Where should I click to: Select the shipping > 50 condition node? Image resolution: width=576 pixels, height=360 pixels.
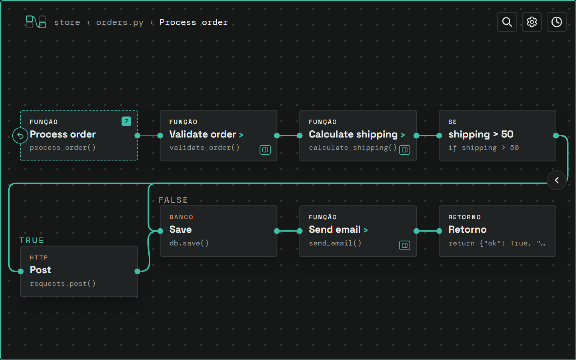point(497,136)
